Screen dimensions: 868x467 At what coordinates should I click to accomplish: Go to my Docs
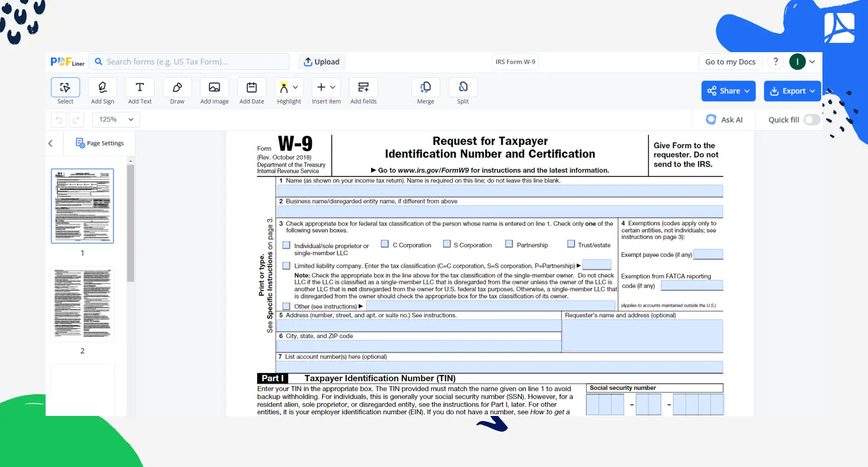(x=730, y=61)
